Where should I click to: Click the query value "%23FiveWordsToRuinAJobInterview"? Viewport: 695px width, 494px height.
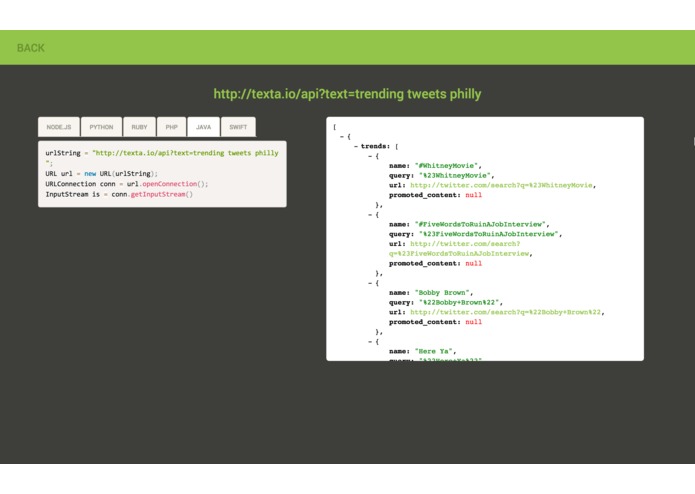(489, 234)
